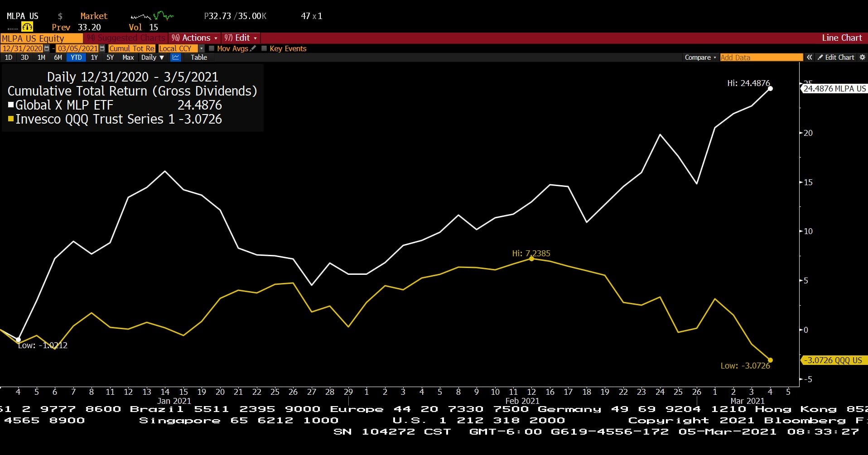
Task: Click the Jan 2021 axis label
Action: (x=174, y=401)
